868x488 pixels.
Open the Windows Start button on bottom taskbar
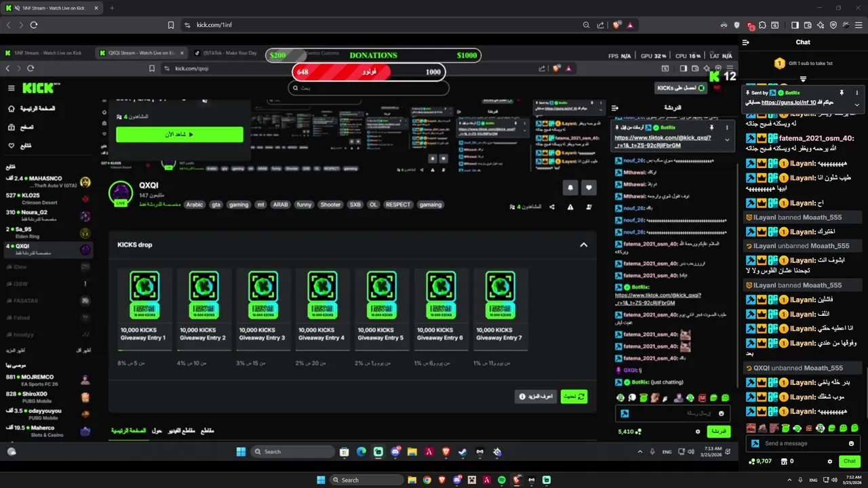[x=321, y=480]
